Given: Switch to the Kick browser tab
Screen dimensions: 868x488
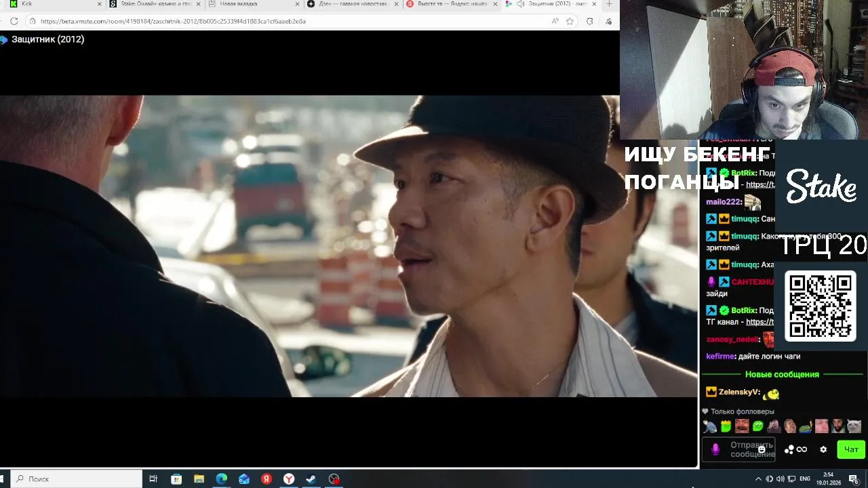Looking at the screenshot, I should pos(53,4).
